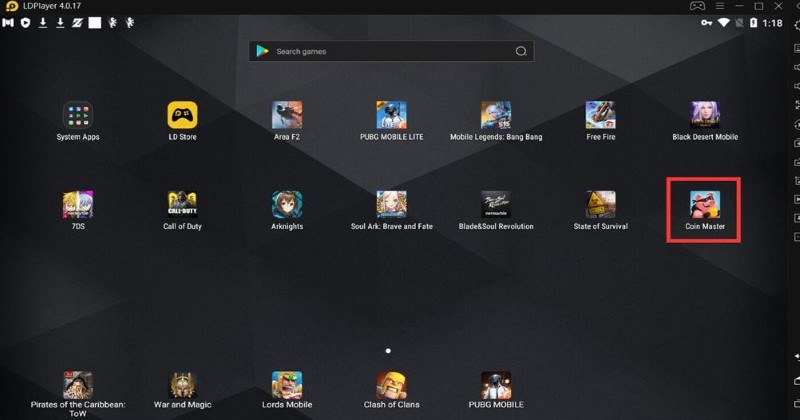Launch the LD Store app
Viewport: 800px width, 420px height.
tap(182, 115)
